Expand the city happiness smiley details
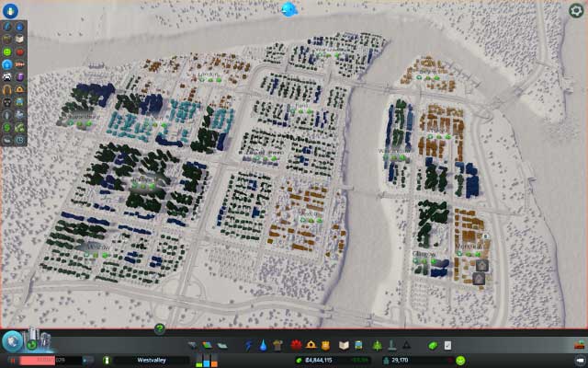 coord(460,361)
